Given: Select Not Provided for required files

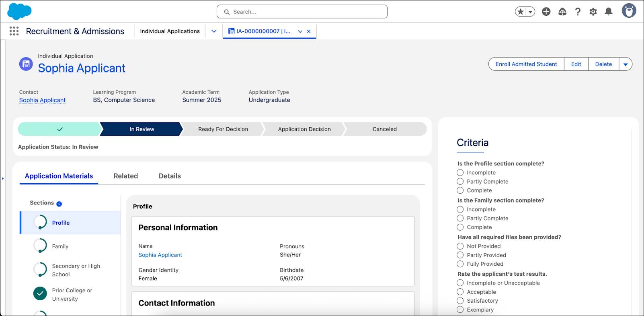Looking at the screenshot, I should tap(460, 246).
